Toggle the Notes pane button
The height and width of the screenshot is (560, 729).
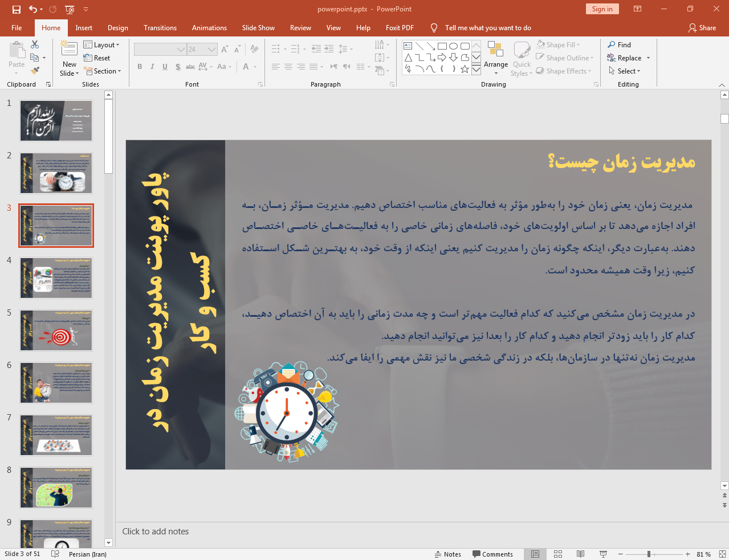pos(448,554)
